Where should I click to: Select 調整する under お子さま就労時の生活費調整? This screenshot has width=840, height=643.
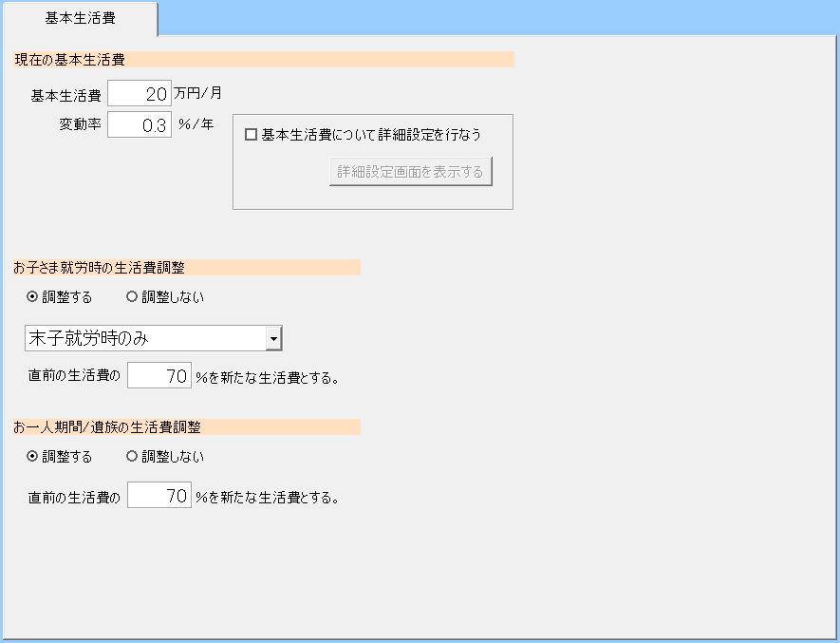point(34,297)
